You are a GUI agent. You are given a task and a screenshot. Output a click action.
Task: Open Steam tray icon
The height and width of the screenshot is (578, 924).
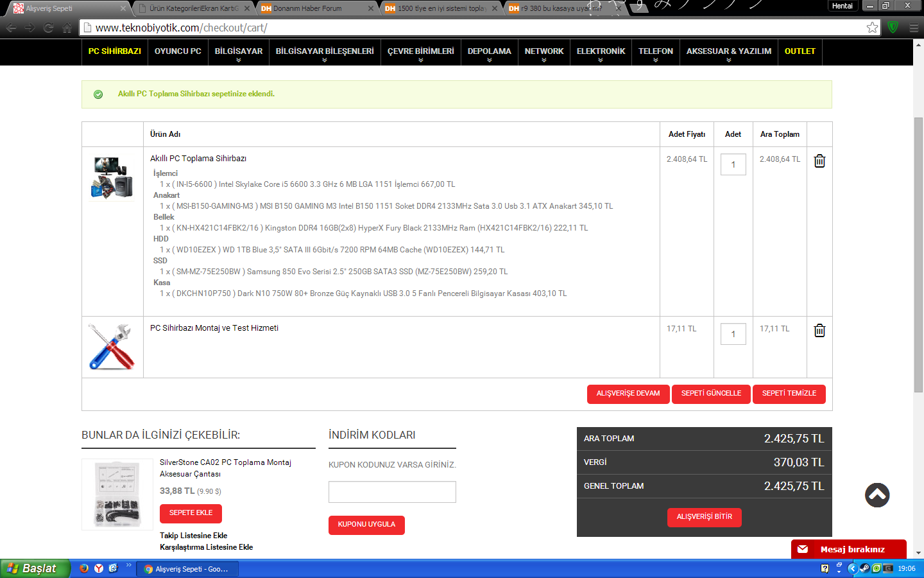click(x=864, y=568)
